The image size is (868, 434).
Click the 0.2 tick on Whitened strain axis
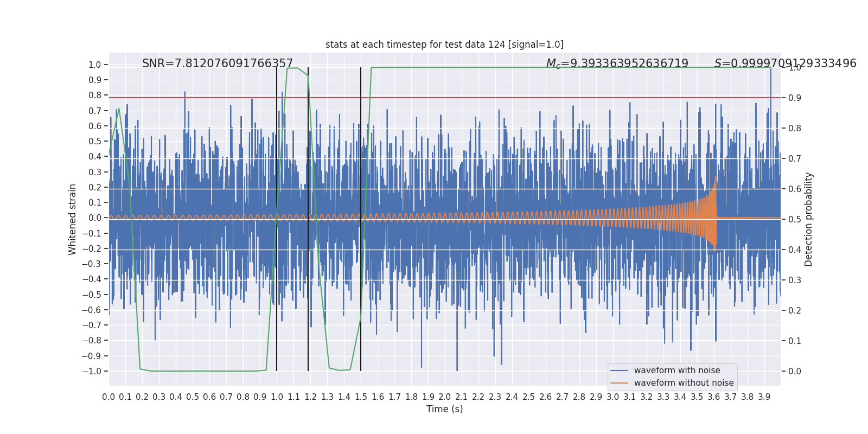[x=95, y=187]
